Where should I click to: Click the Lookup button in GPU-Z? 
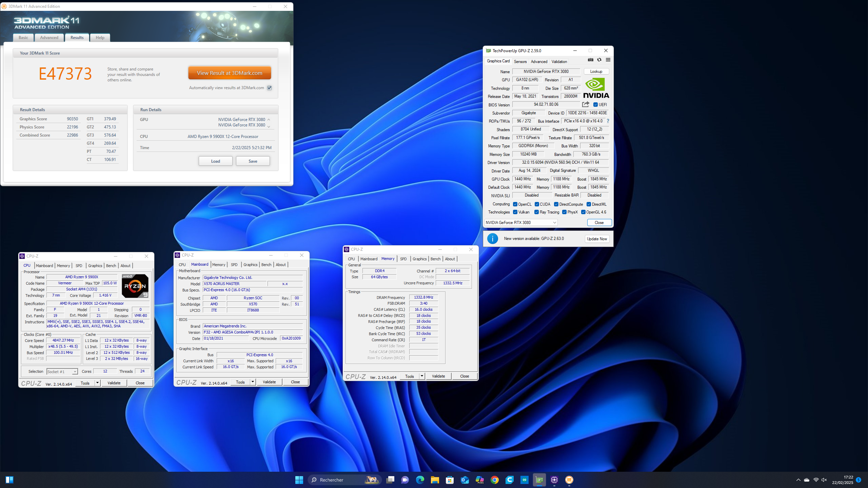(x=596, y=72)
